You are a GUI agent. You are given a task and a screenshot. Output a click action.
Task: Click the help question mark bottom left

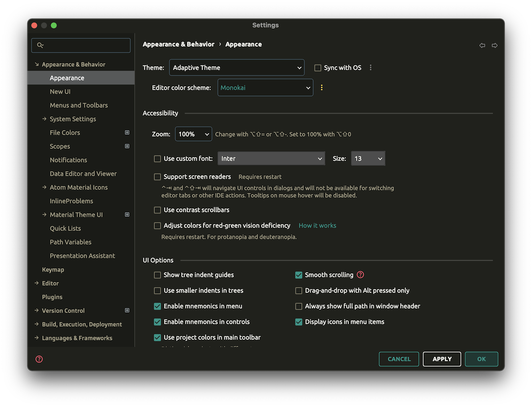pos(39,359)
